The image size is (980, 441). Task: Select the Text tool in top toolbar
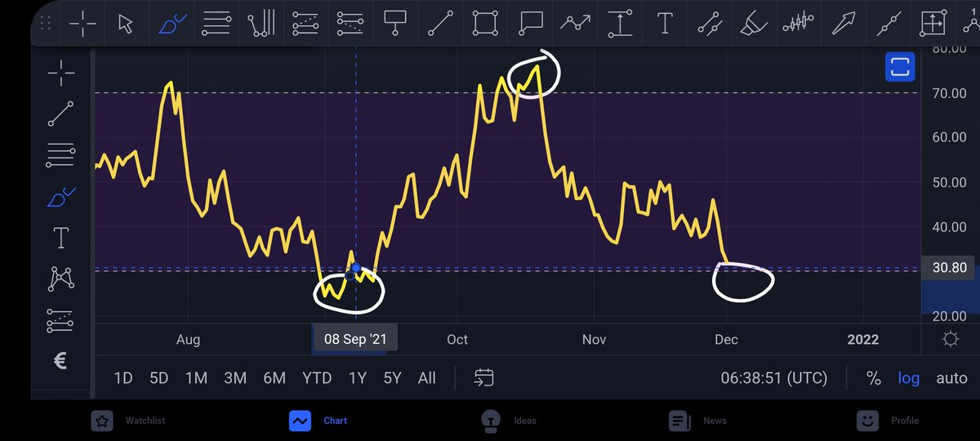(x=666, y=23)
